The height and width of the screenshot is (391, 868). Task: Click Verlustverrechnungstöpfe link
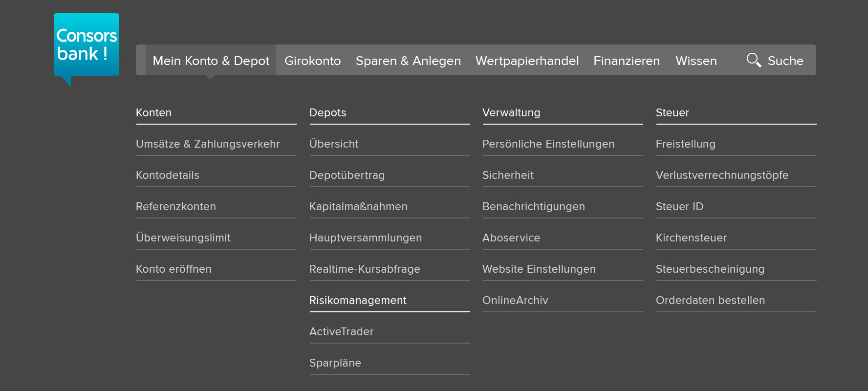point(722,175)
